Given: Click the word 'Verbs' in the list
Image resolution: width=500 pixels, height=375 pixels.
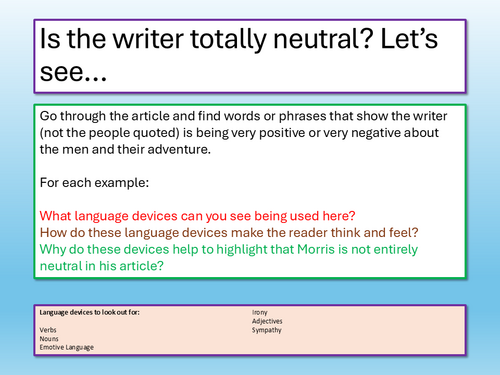Looking at the screenshot, I should pos(48,330).
